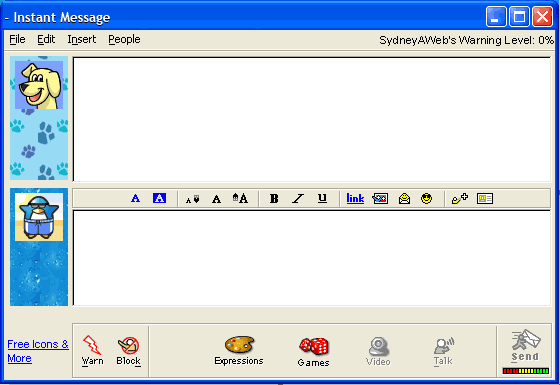Open the Insert menu

(82, 39)
